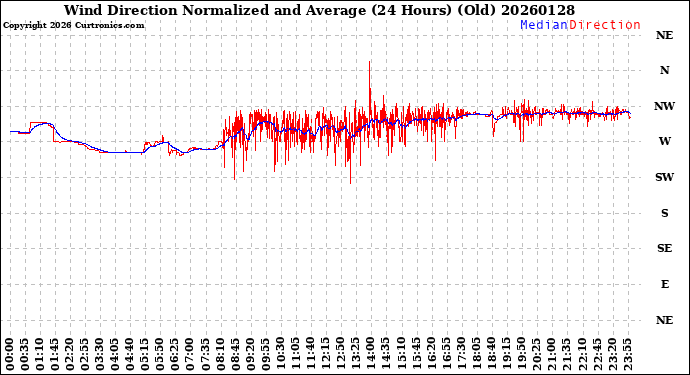Viewport: 690px width, 375px height.
Task: Click the 19:15 time label
Action: pyautogui.click(x=507, y=354)
